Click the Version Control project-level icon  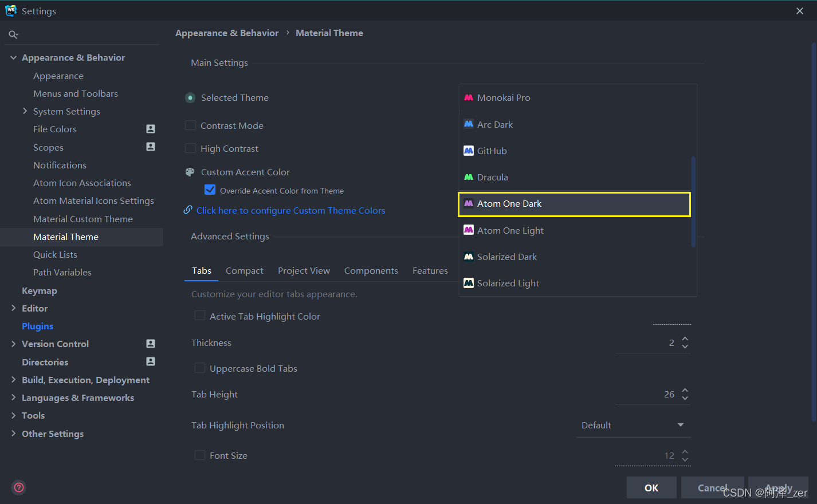pyautogui.click(x=151, y=344)
